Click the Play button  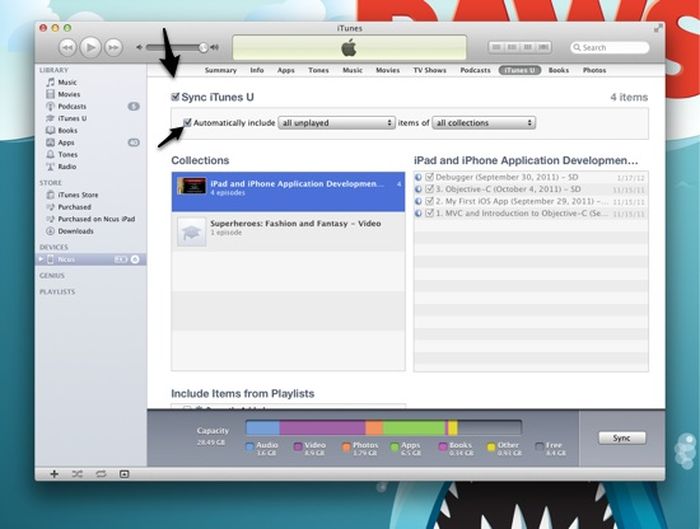click(x=90, y=47)
